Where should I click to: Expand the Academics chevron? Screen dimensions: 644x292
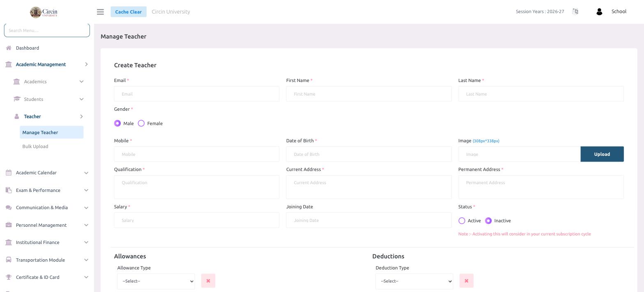point(81,82)
